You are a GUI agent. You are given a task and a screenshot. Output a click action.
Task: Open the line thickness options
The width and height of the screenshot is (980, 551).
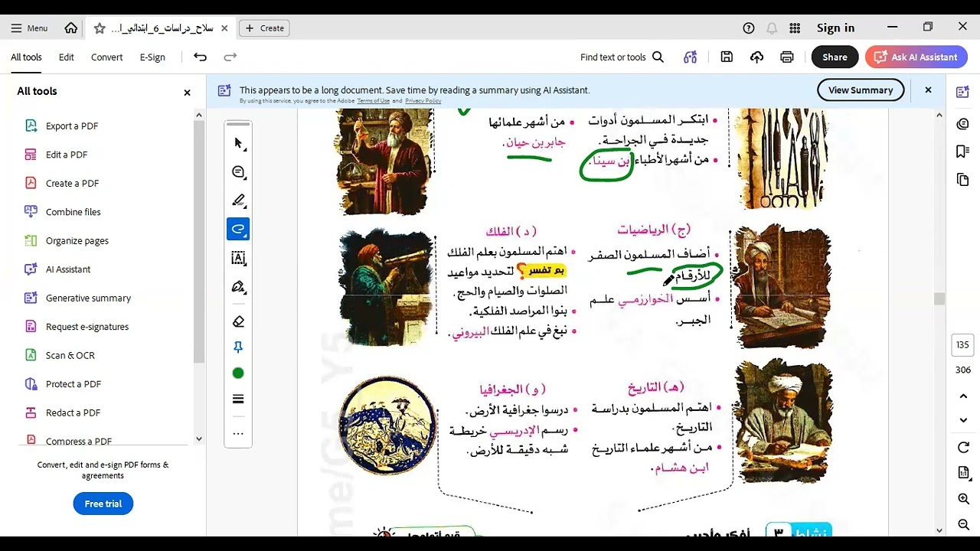pos(238,399)
